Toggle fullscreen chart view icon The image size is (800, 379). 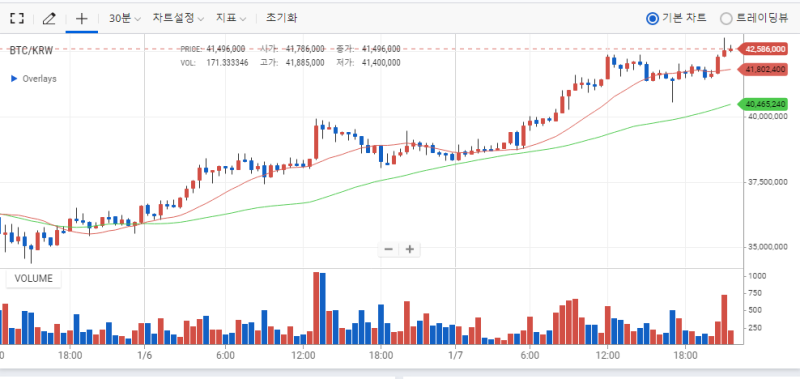[17, 19]
